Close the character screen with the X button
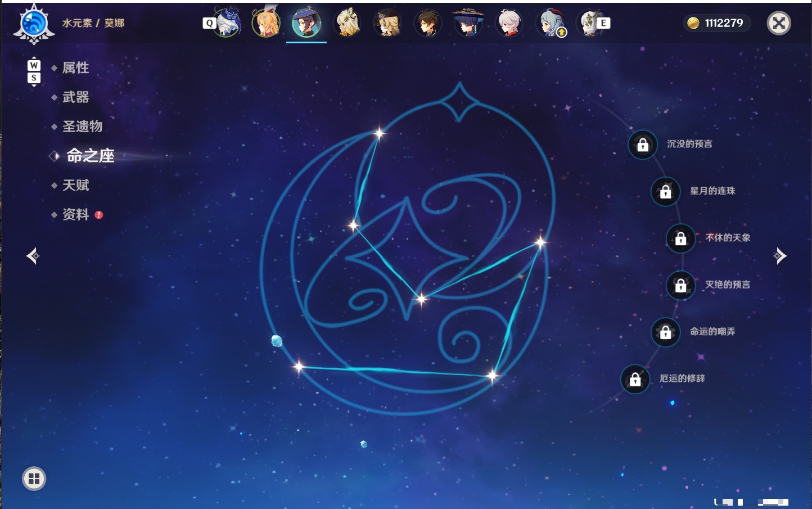This screenshot has height=509, width=812. point(779,23)
